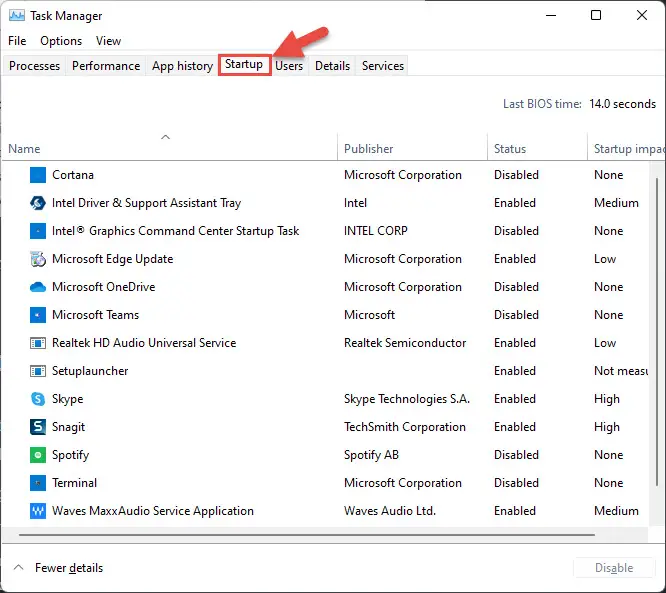Click the vertical scrollbar on the right
This screenshot has height=593, width=666.
(x=657, y=331)
